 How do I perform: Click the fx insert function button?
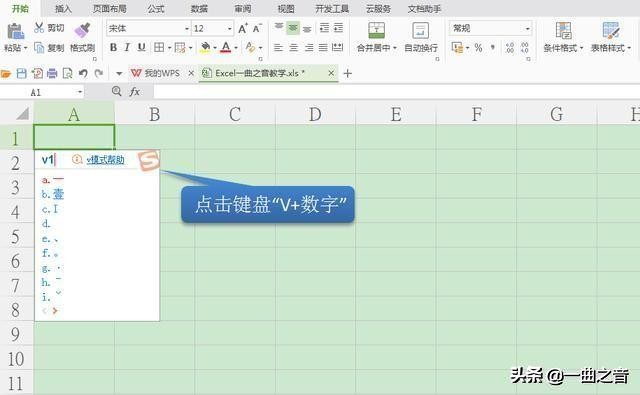coord(135,92)
